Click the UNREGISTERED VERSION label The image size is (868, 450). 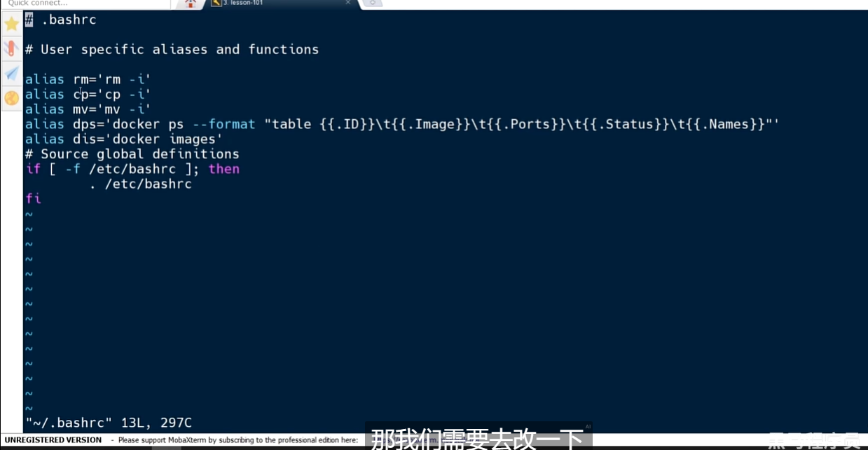[x=53, y=440]
